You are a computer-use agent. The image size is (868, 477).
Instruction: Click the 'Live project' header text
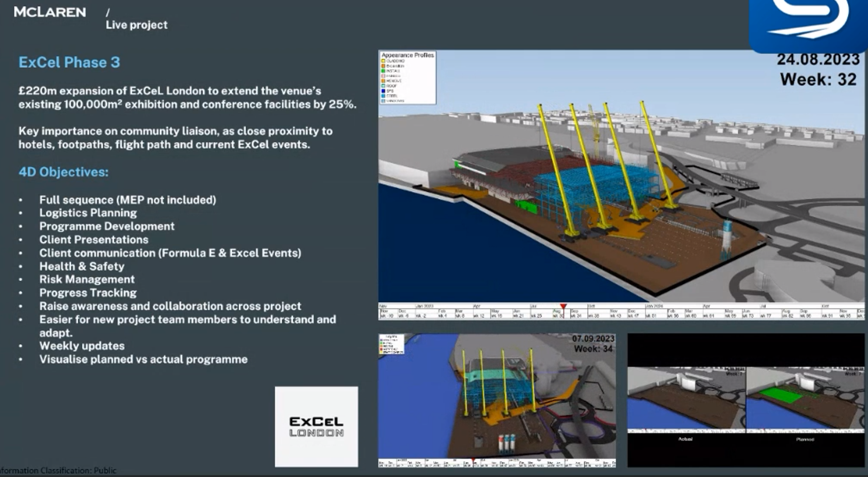coord(137,25)
